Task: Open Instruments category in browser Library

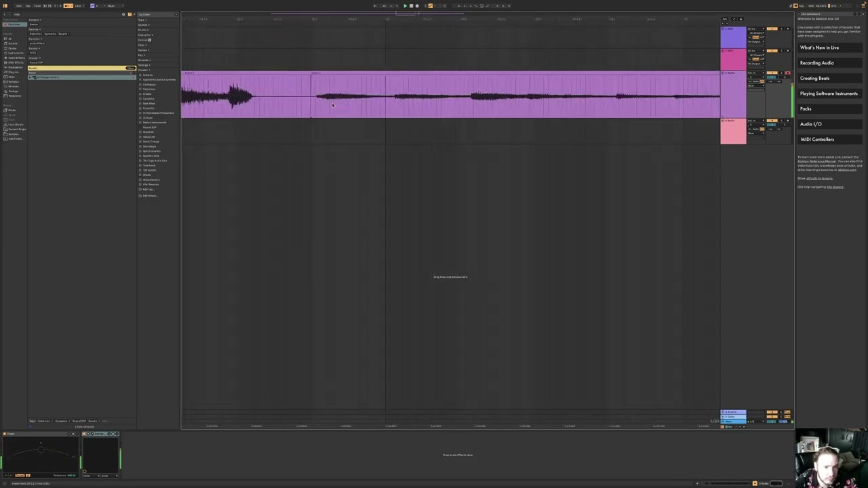Action: coord(15,53)
